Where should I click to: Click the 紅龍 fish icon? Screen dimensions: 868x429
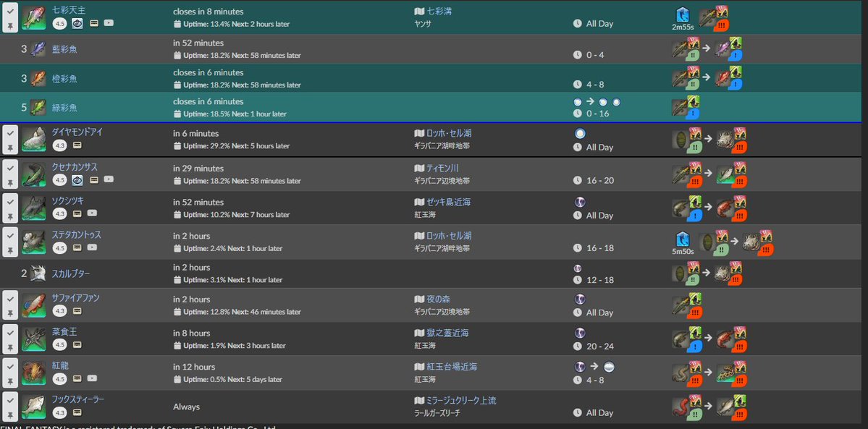tap(34, 373)
